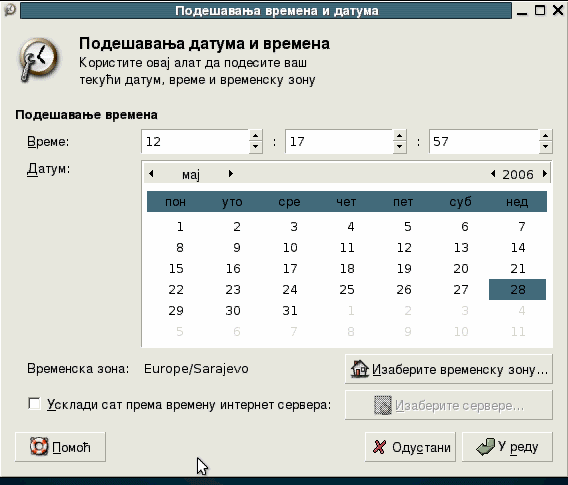The height and width of the screenshot is (485, 568).
Task: Pick highlighted day 28 in calendar
Action: (x=518, y=289)
